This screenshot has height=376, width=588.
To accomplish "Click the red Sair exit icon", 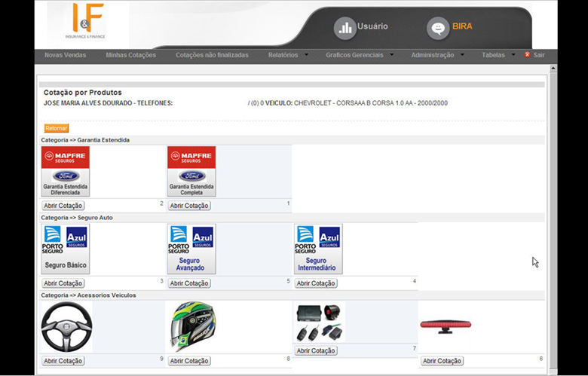I will pos(527,55).
